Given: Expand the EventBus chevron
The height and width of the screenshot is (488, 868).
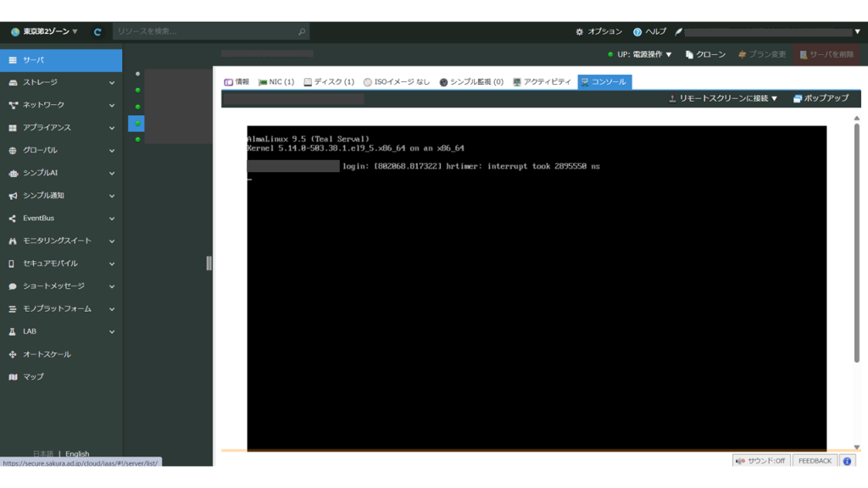Looking at the screenshot, I should click(112, 219).
